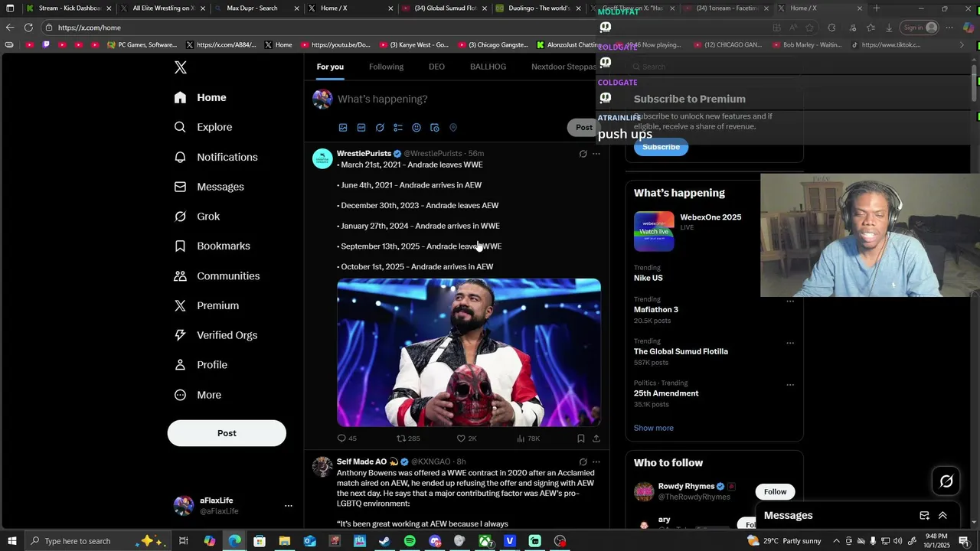Switch to the Following tab

[x=386, y=67]
